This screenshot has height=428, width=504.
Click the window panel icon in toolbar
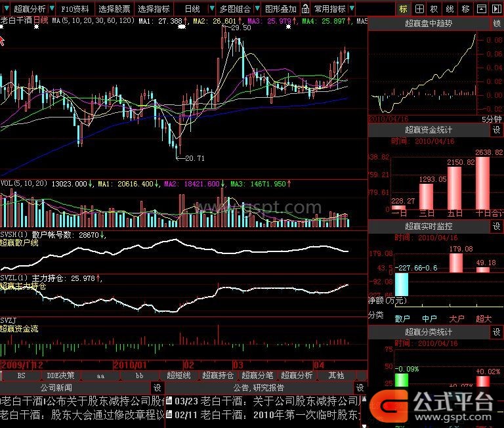(481, 9)
